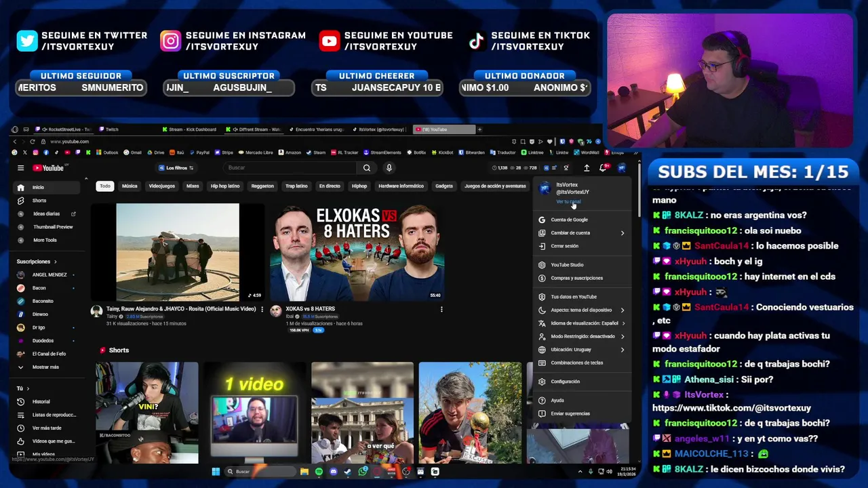Open options menu for the Rosita video

point(262,309)
